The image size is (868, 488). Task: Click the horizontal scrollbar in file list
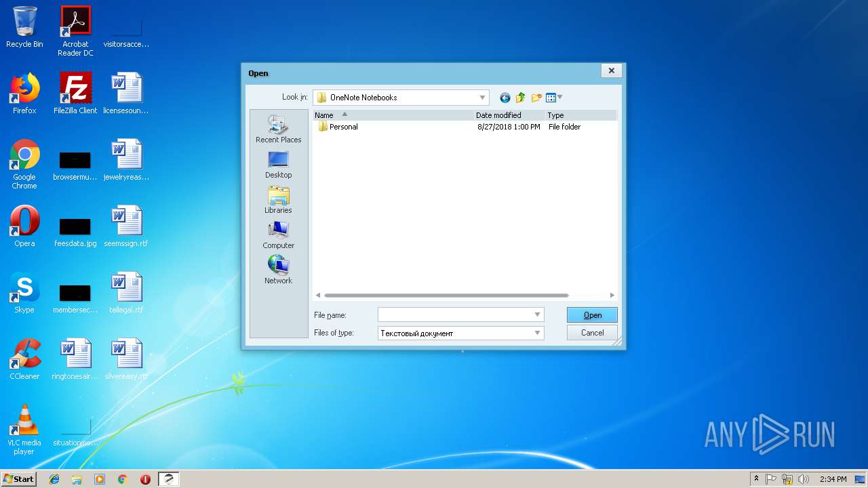pyautogui.click(x=446, y=296)
